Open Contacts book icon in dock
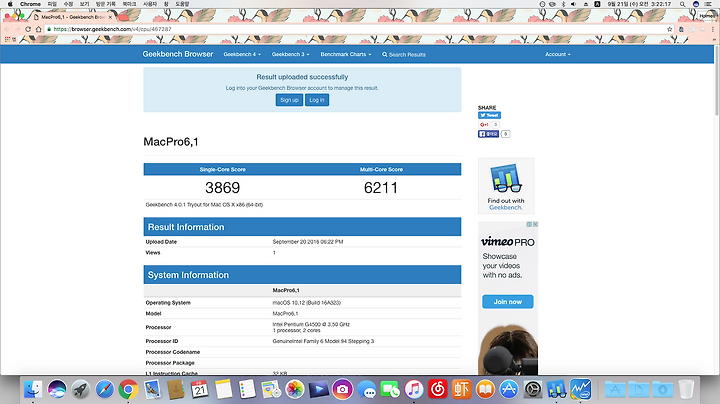 pos(176,390)
